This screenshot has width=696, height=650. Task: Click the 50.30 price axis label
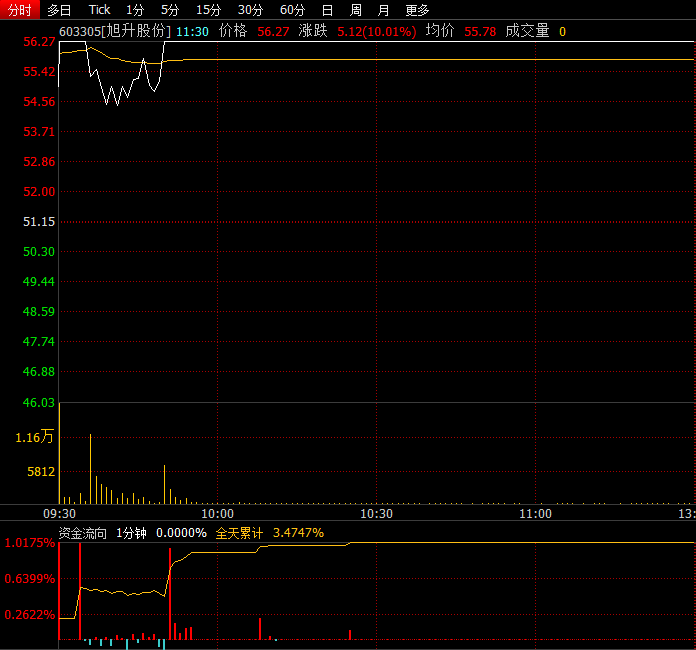pos(39,252)
